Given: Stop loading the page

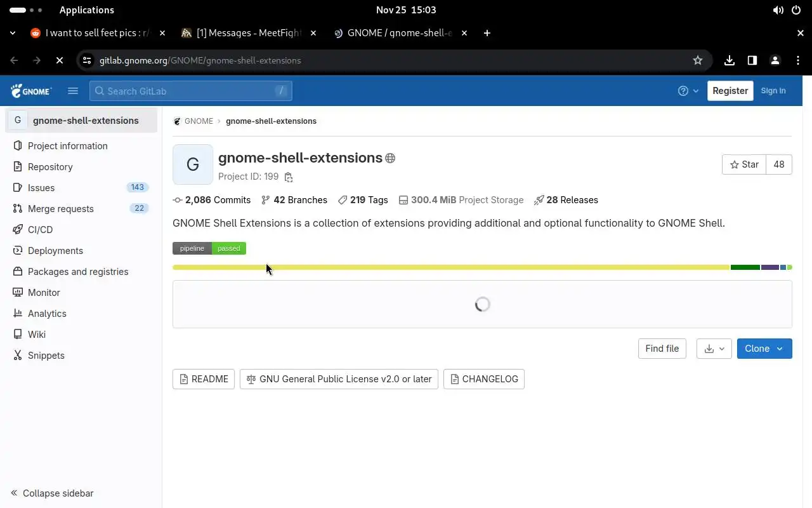Looking at the screenshot, I should click(59, 60).
